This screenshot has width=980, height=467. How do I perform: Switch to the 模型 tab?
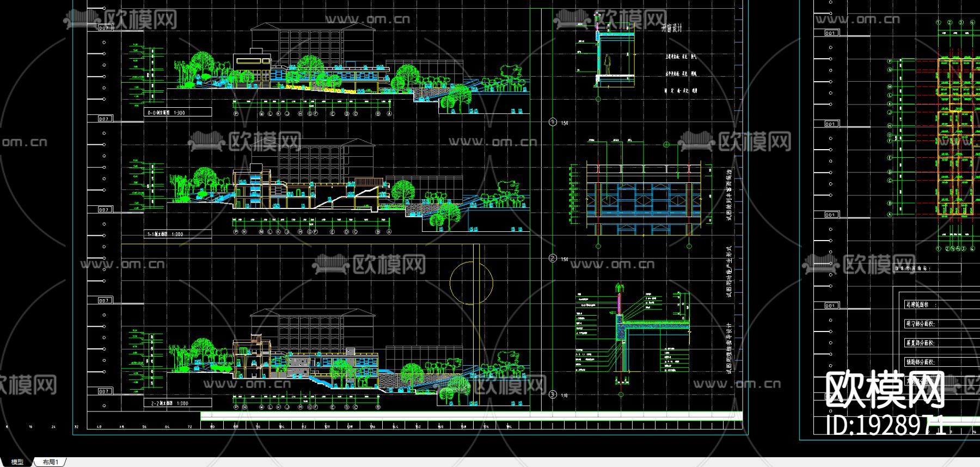(x=17, y=462)
